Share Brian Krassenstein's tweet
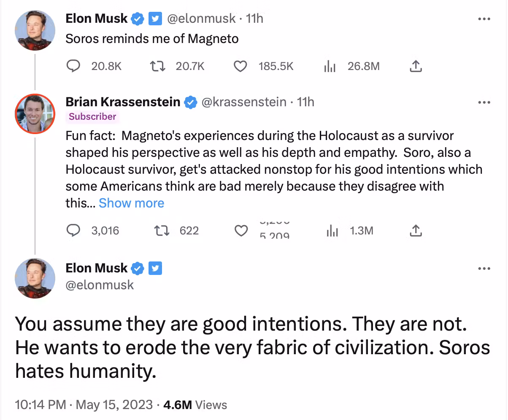This screenshot has height=420, width=508. (x=416, y=231)
